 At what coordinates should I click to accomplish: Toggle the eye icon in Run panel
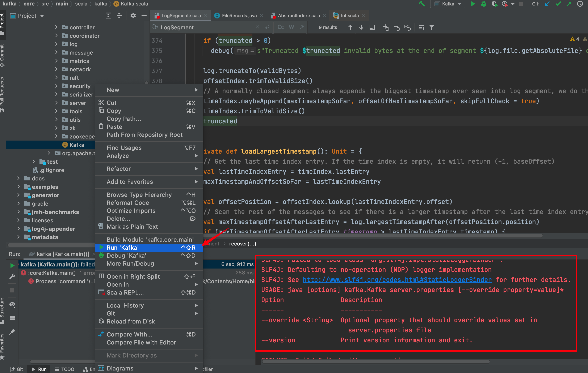[x=12, y=304]
